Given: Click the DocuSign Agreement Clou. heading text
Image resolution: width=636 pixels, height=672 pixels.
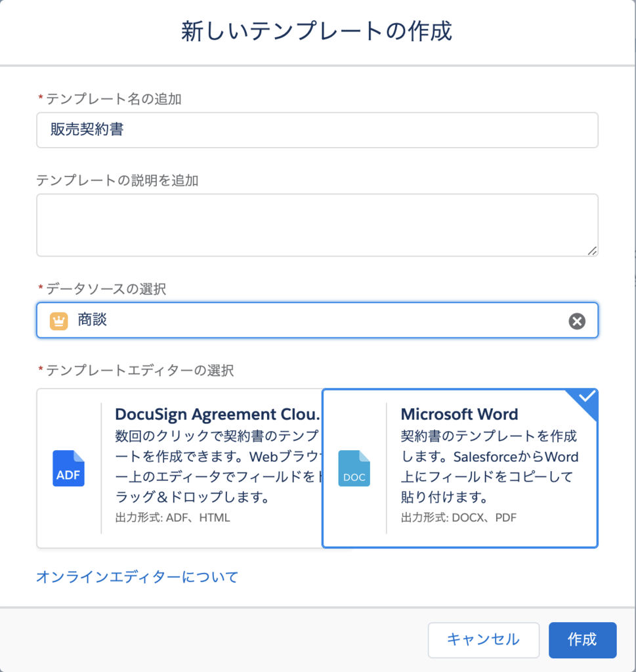Looking at the screenshot, I should click(x=218, y=414).
